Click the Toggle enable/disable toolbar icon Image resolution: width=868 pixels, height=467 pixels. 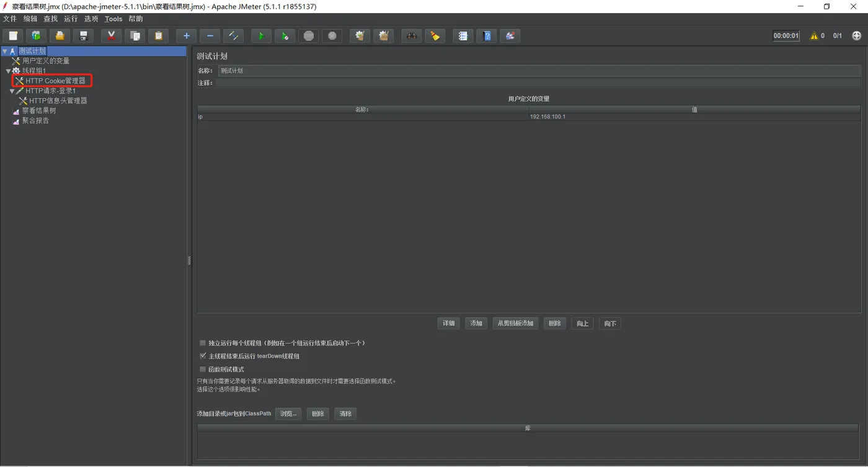pyautogui.click(x=233, y=36)
